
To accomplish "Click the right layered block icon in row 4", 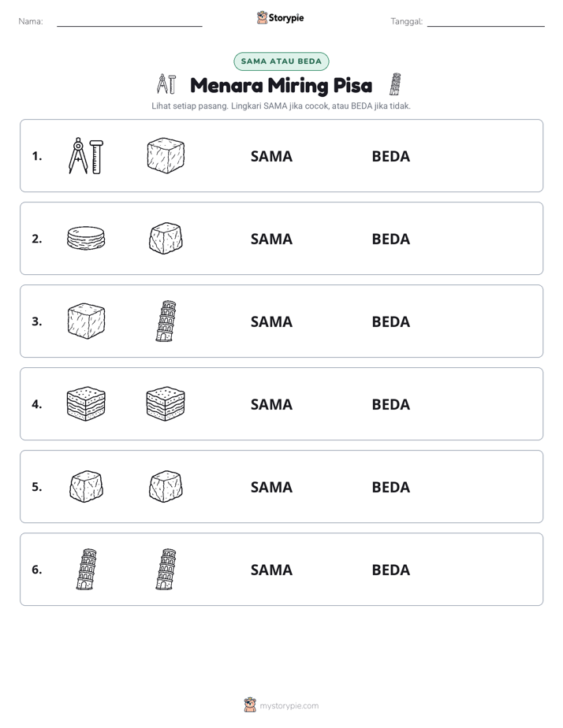I will pyautogui.click(x=166, y=404).
